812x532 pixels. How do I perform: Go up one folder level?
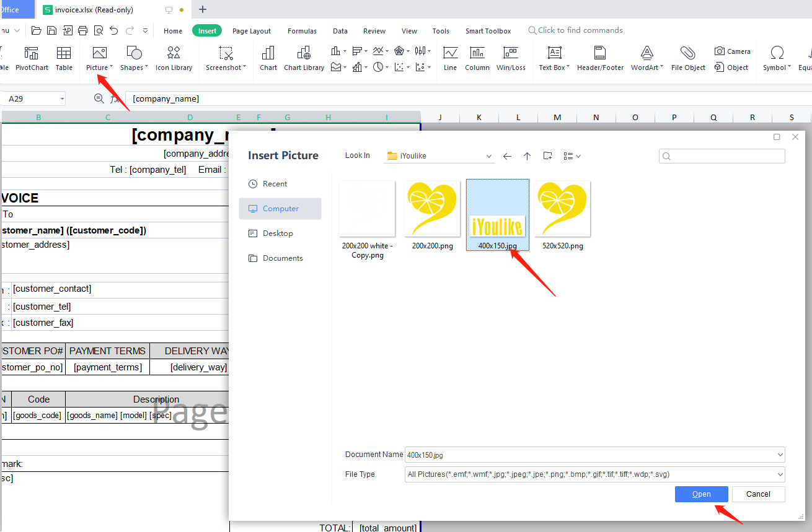pyautogui.click(x=527, y=156)
